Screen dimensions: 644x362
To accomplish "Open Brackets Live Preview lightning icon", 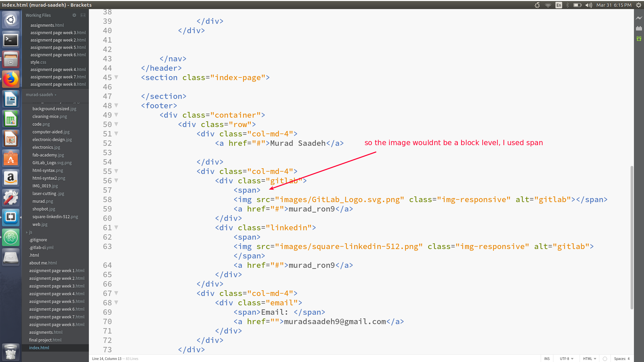I will pos(639,18).
